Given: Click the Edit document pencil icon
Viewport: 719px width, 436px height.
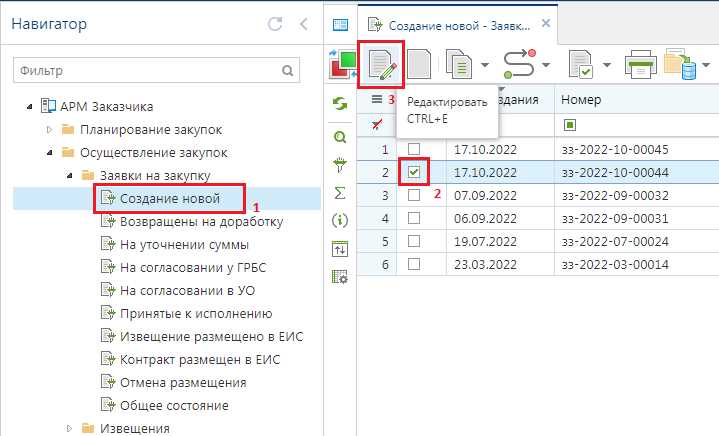Looking at the screenshot, I should click(x=382, y=65).
